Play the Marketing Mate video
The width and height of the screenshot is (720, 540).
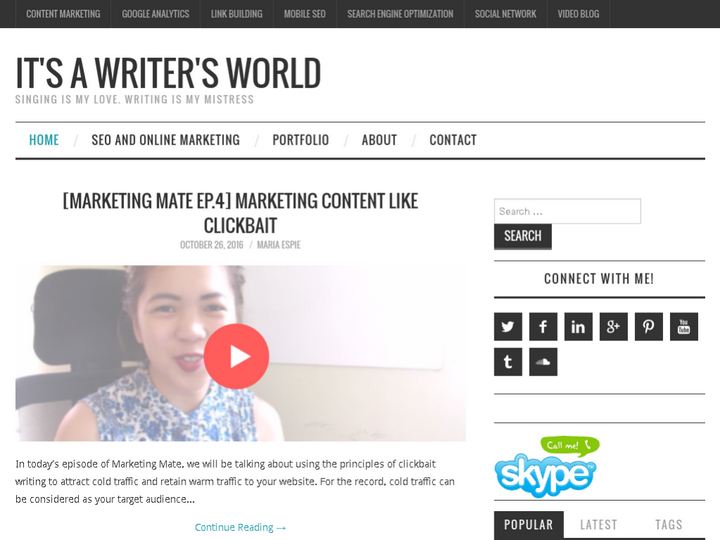pos(236,356)
